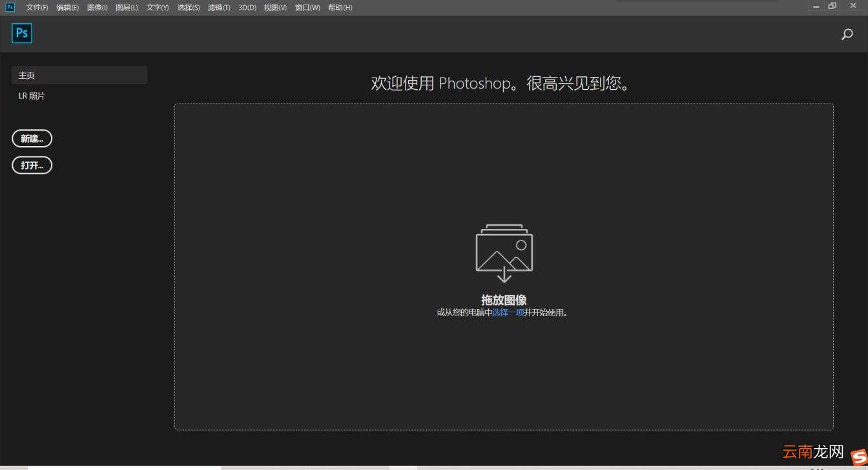Open the 图层(L) menu
This screenshot has width=868, height=470.
tap(127, 8)
